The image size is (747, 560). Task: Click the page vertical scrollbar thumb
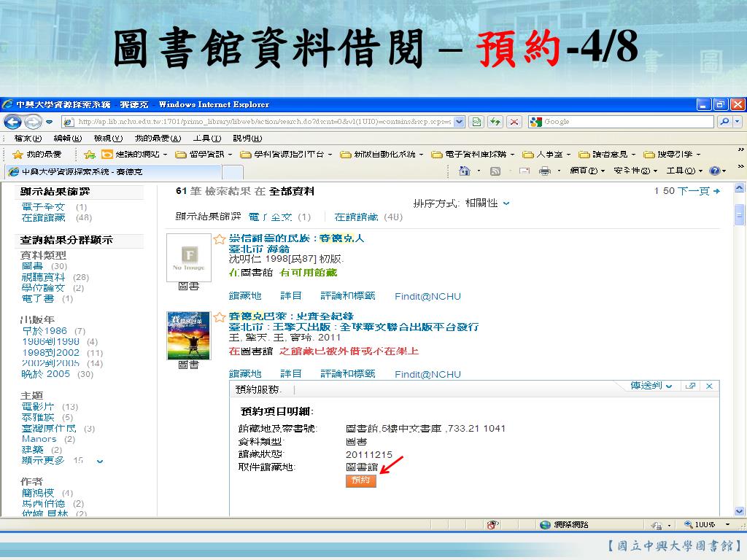coord(740,214)
